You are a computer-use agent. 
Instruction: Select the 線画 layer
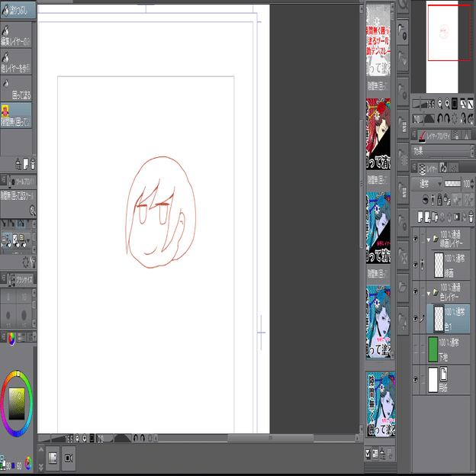448,265
